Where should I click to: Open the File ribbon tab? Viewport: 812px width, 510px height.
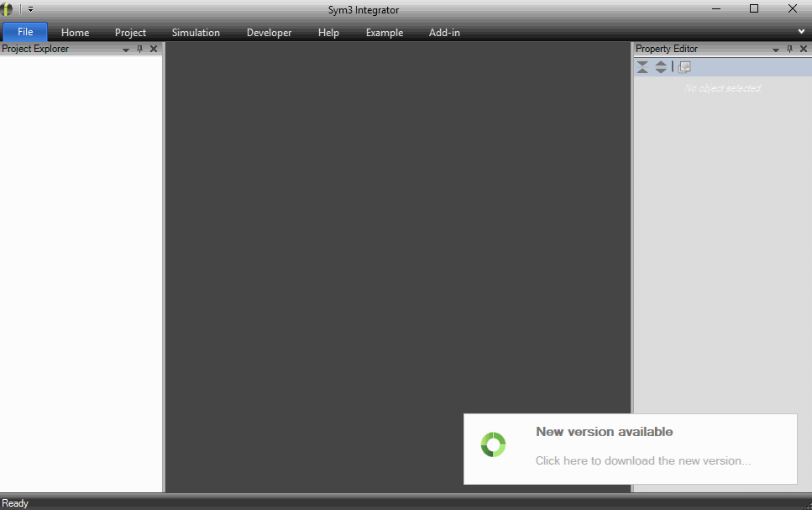[x=25, y=32]
